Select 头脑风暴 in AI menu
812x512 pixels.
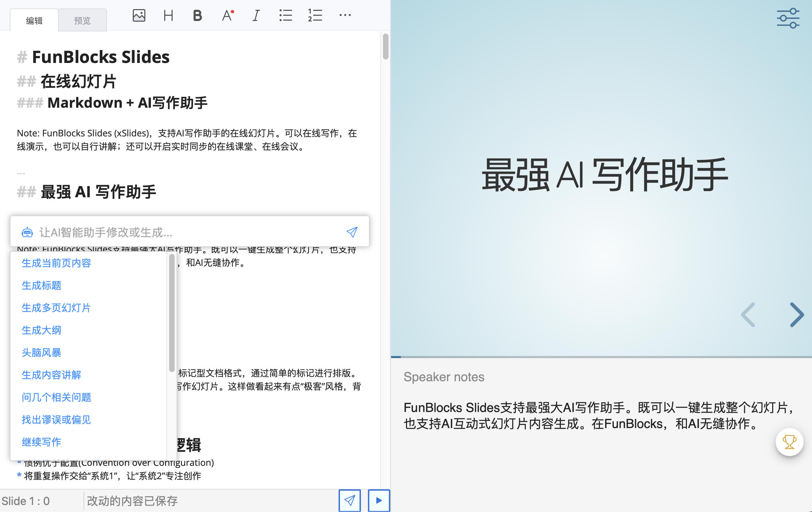click(x=42, y=353)
